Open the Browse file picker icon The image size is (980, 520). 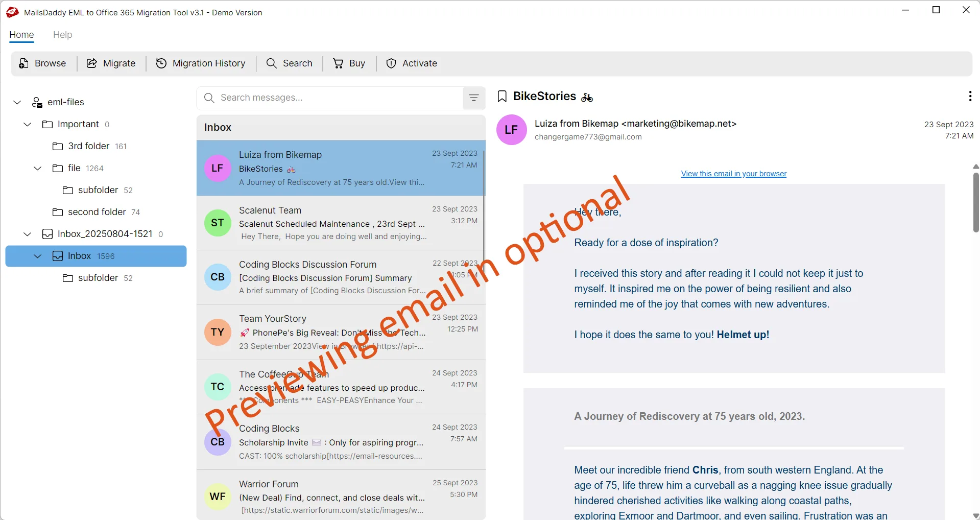tap(23, 63)
